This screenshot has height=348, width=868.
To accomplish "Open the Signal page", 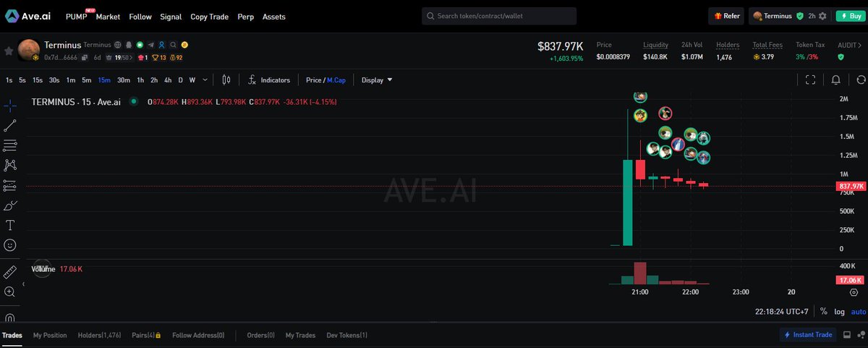I will pos(171,16).
